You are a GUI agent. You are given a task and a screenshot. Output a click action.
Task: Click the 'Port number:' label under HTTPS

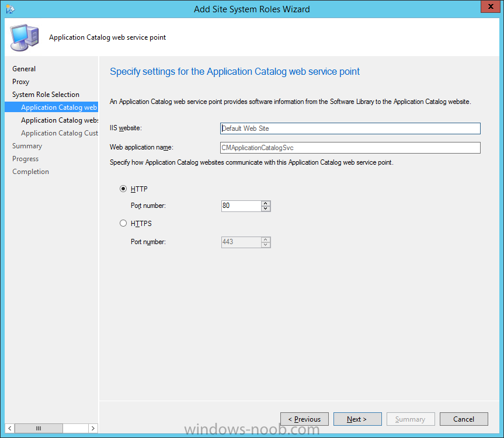148,242
